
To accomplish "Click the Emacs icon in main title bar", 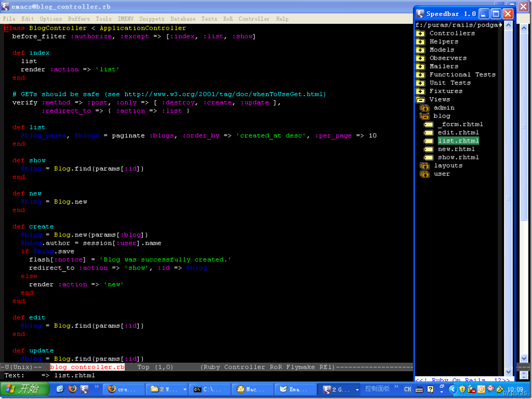I will pos(5,6).
